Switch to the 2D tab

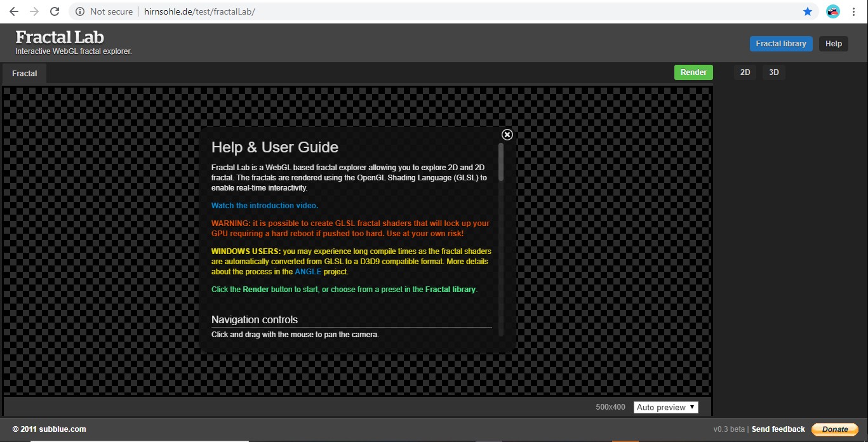tap(745, 72)
